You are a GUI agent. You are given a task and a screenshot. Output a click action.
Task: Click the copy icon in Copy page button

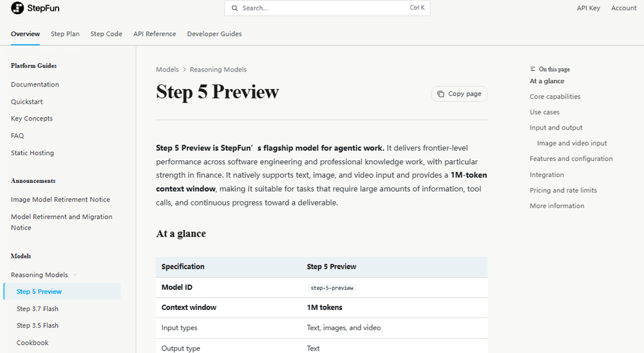(440, 94)
